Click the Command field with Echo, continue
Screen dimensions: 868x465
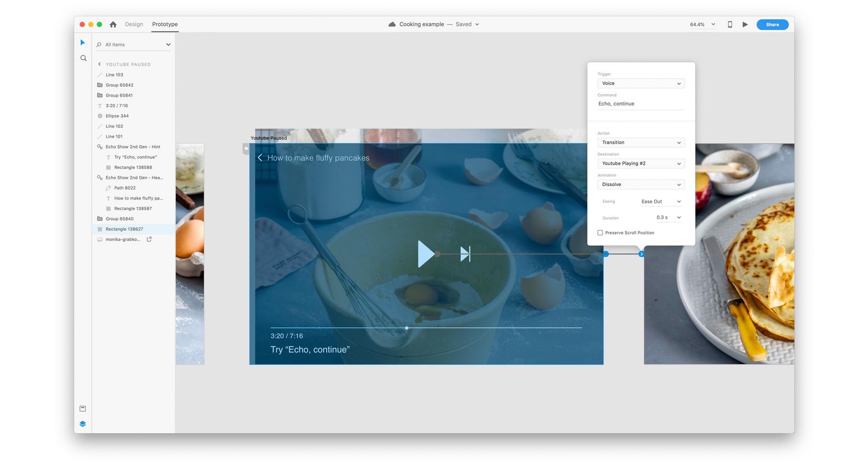(641, 104)
